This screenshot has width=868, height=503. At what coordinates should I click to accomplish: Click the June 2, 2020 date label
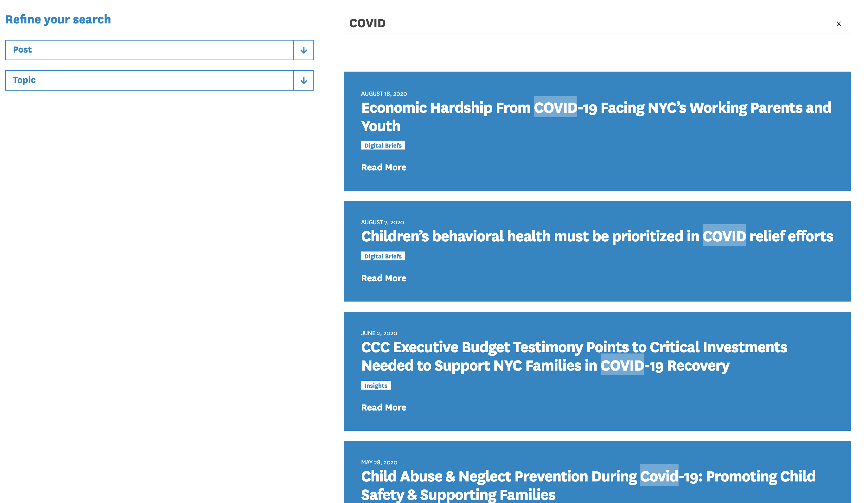(379, 333)
